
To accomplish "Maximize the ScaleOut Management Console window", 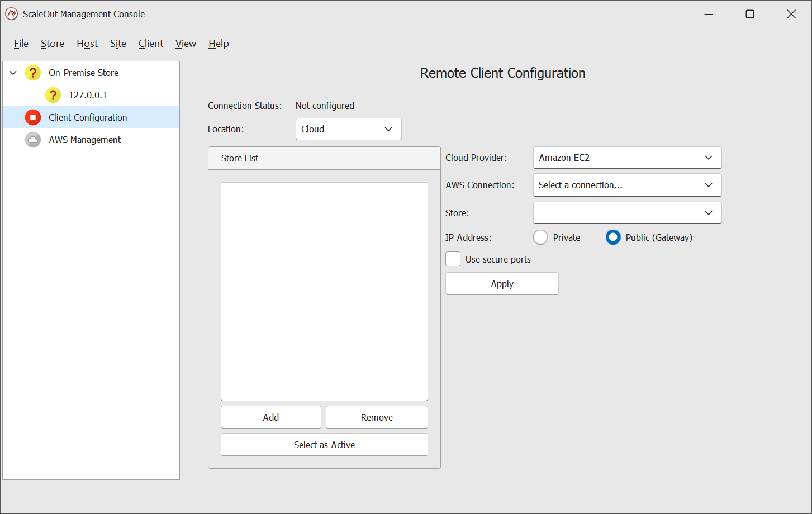I will coord(750,14).
